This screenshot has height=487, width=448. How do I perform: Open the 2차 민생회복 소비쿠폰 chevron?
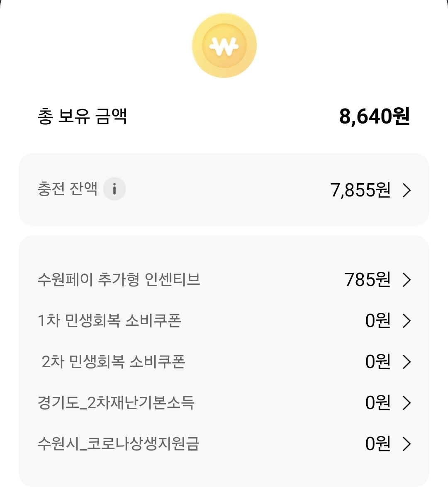pos(407,362)
